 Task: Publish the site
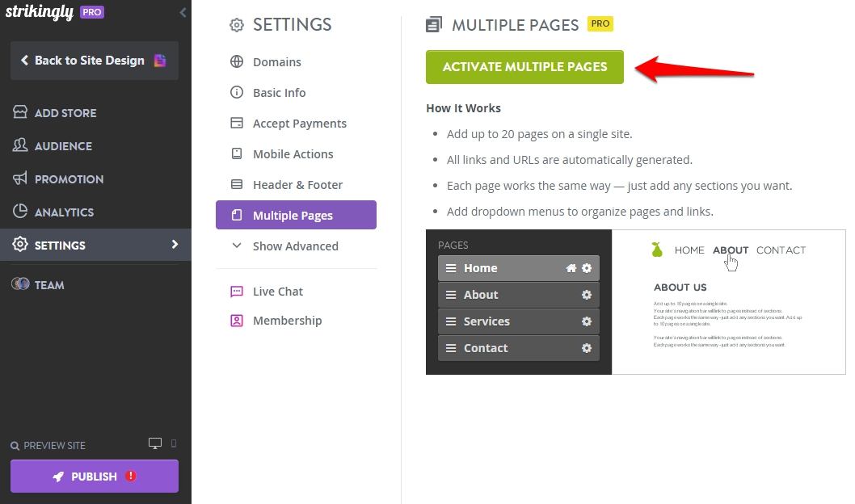pos(94,476)
